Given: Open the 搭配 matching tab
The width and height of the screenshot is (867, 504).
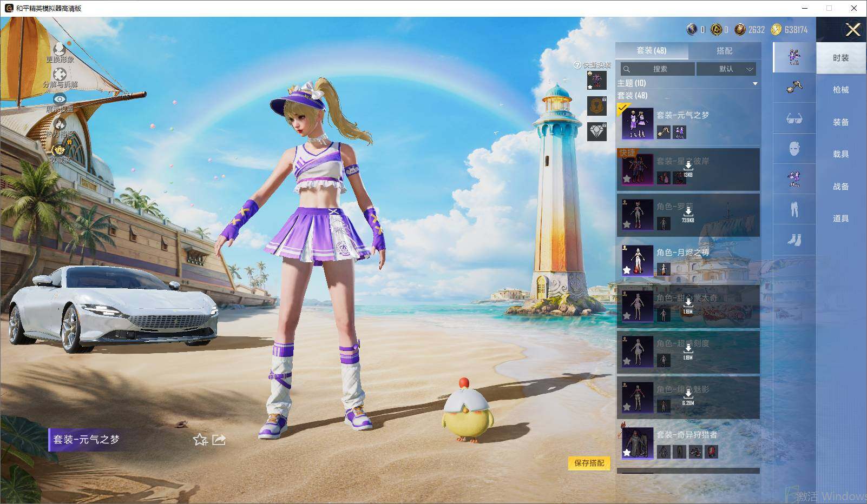Looking at the screenshot, I should (x=724, y=50).
